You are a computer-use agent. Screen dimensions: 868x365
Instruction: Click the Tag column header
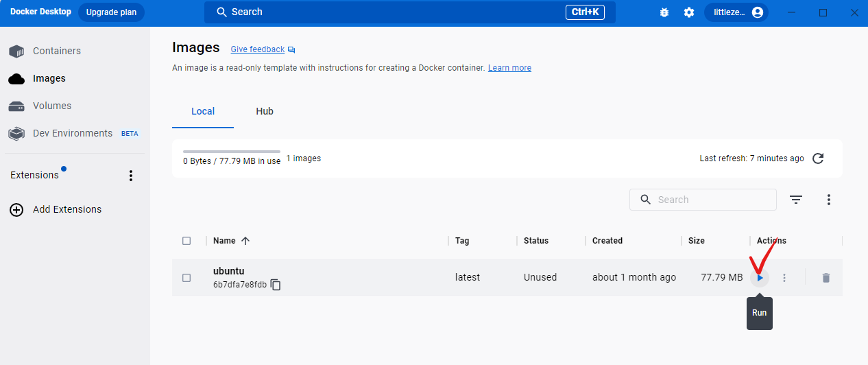point(462,241)
